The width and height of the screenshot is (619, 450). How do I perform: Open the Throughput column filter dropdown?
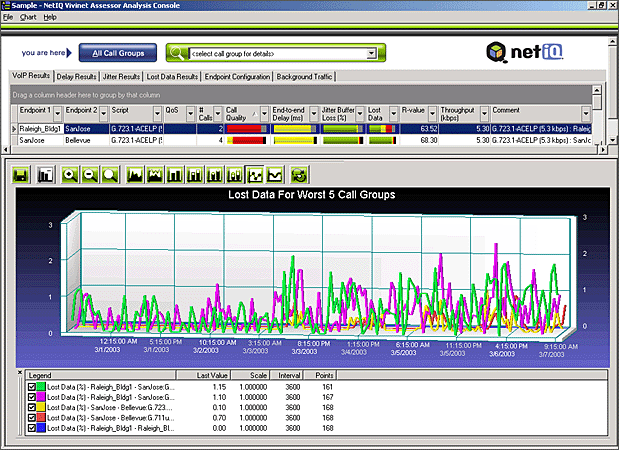tap(484, 114)
